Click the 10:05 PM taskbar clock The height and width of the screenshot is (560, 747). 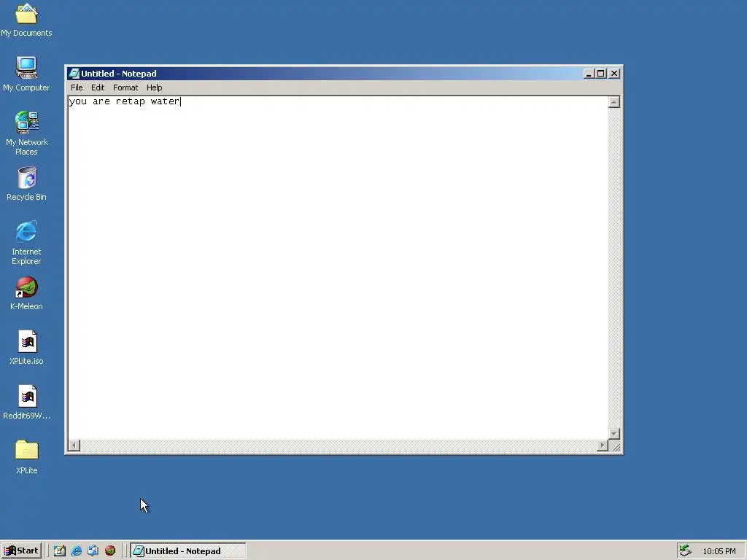coord(719,551)
